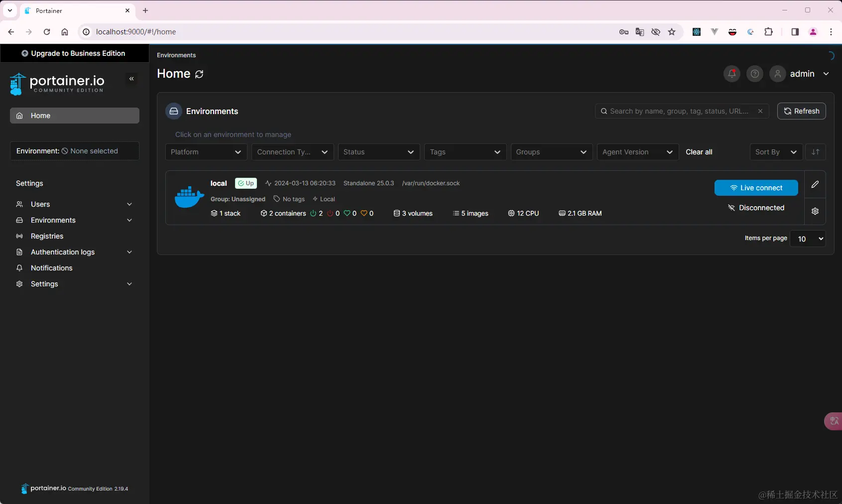Open the portainer.io logo in the sidebar
Viewport: 842px width, 504px height.
point(57,84)
